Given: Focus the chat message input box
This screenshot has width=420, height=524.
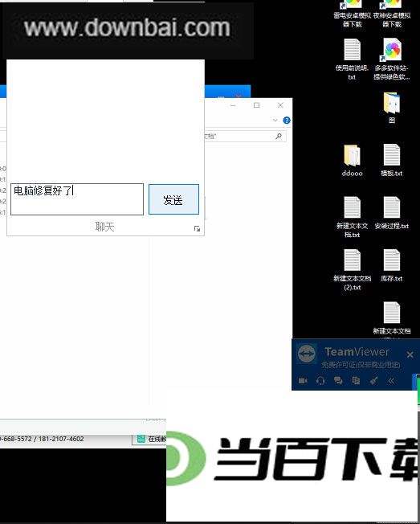Looking at the screenshot, I should (x=77, y=199).
